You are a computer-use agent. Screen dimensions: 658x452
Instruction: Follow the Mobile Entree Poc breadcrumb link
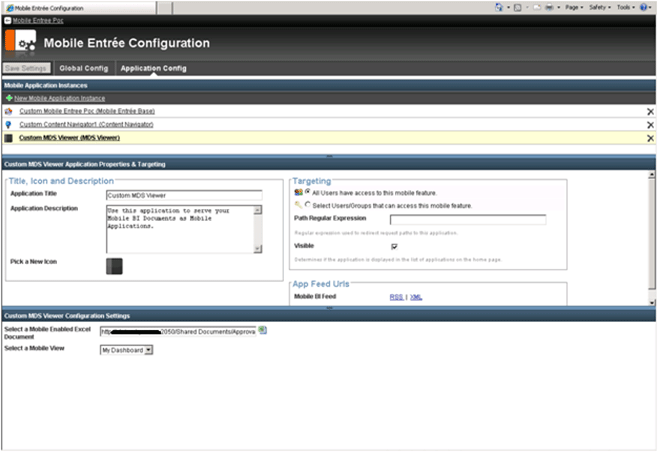[38, 20]
